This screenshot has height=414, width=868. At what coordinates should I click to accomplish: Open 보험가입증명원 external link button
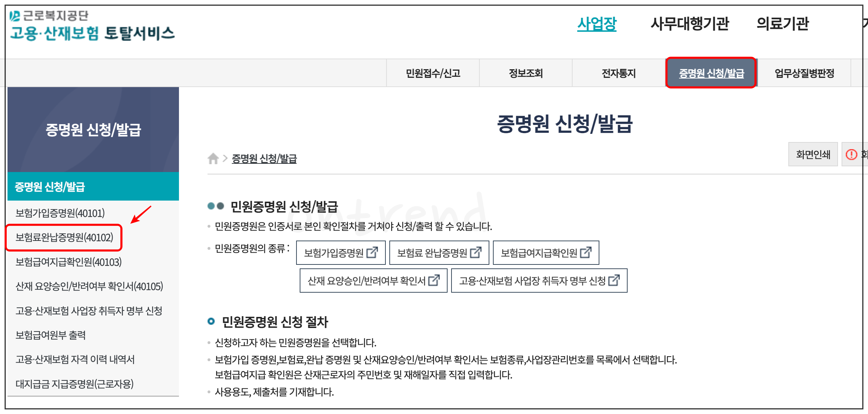[x=340, y=253]
